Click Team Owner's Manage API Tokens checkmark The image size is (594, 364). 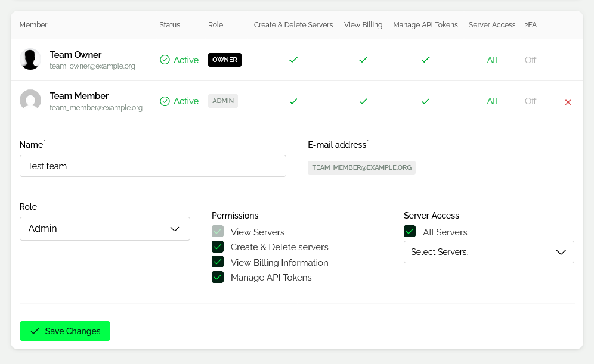[x=425, y=60]
